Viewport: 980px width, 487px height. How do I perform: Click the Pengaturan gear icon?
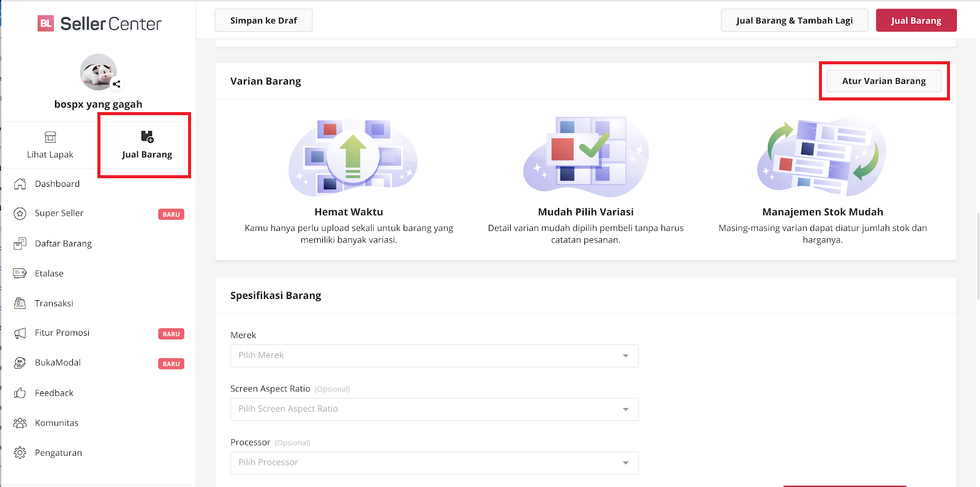click(x=20, y=453)
